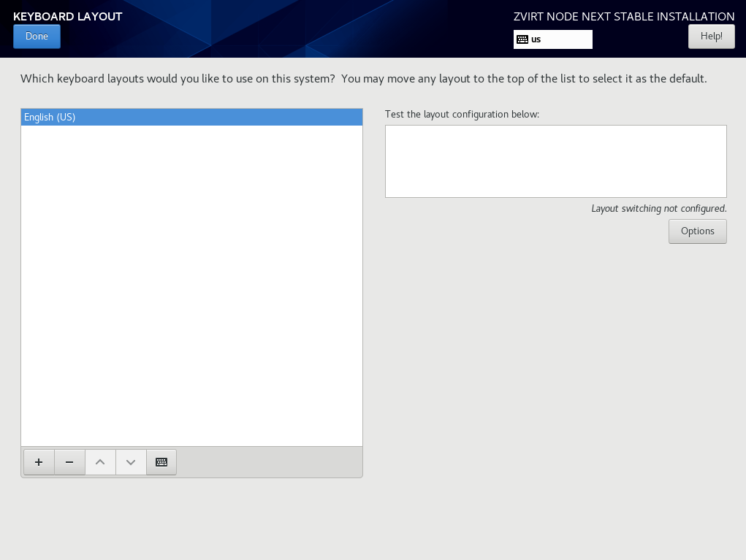
Task: Move selected layout up with arrow
Action: click(100, 462)
